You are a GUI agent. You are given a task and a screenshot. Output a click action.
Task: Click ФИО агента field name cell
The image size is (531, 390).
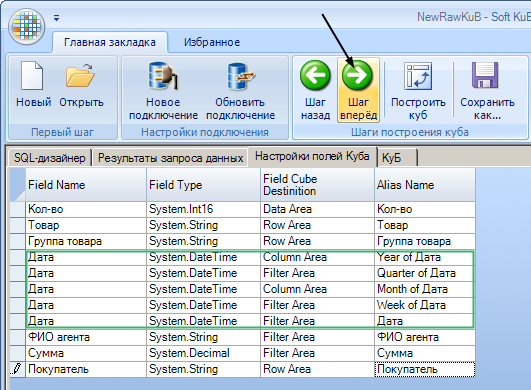pos(86,337)
